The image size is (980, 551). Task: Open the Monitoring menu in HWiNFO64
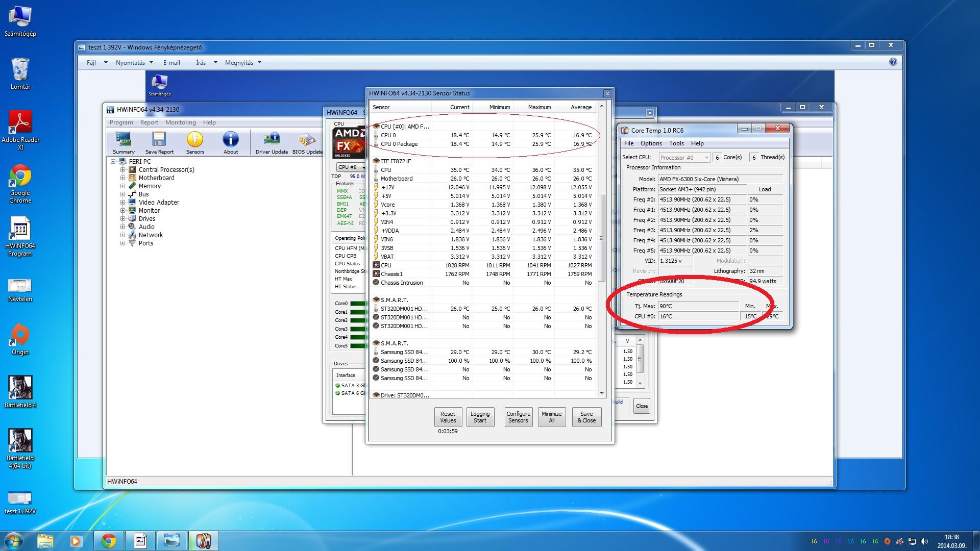[180, 122]
